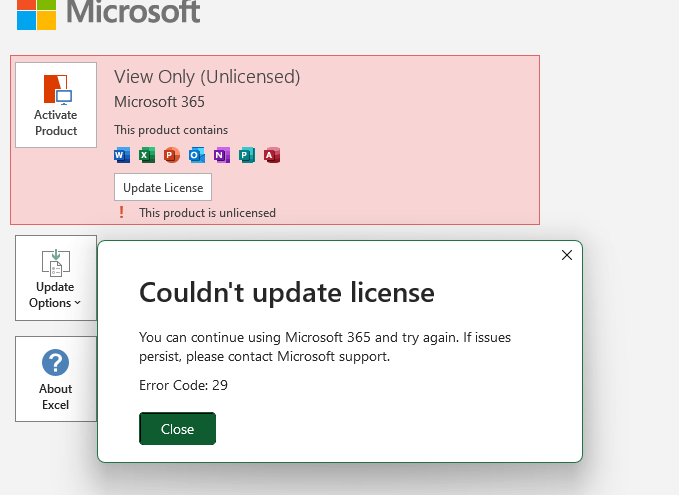Click the green Close button
Image resolution: width=679 pixels, height=495 pixels.
178,429
